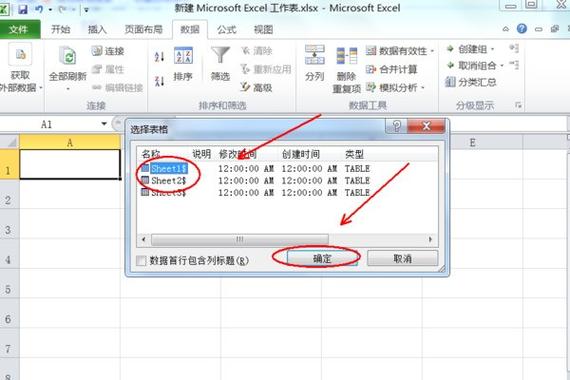
Task: Collapse the ribbon with the caret icon
Action: click(x=506, y=29)
